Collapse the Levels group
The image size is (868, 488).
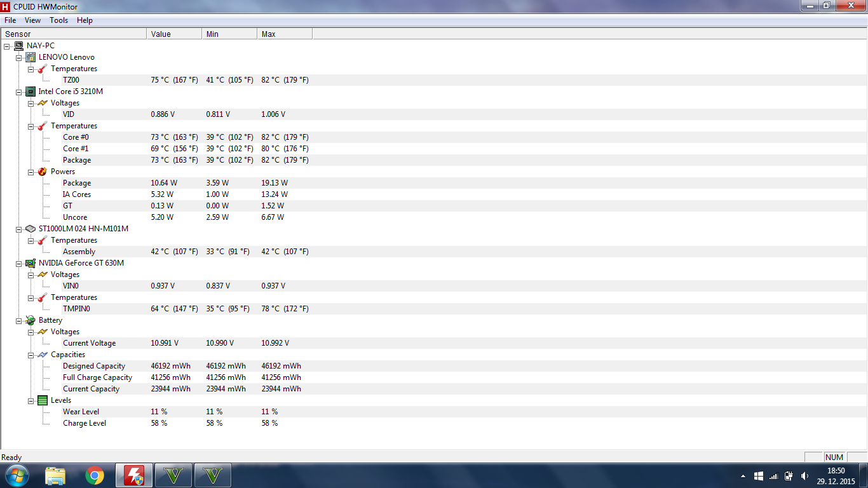tap(31, 400)
